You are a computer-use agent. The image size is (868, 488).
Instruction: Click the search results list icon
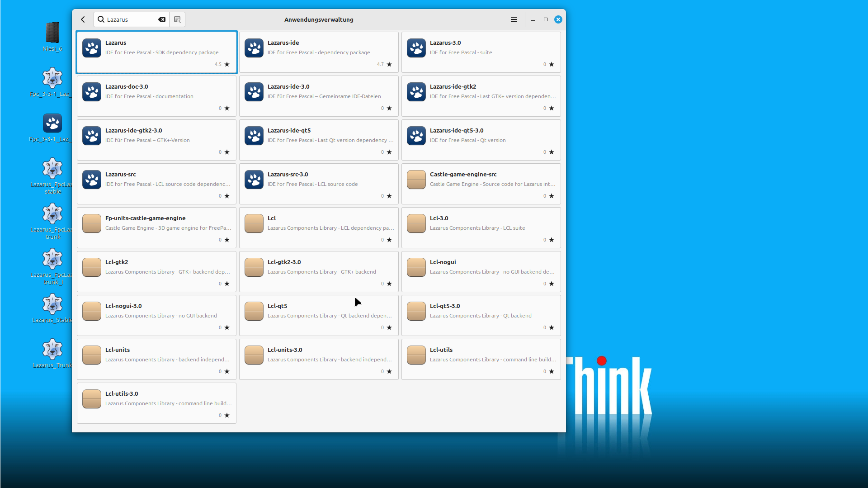[x=177, y=19]
